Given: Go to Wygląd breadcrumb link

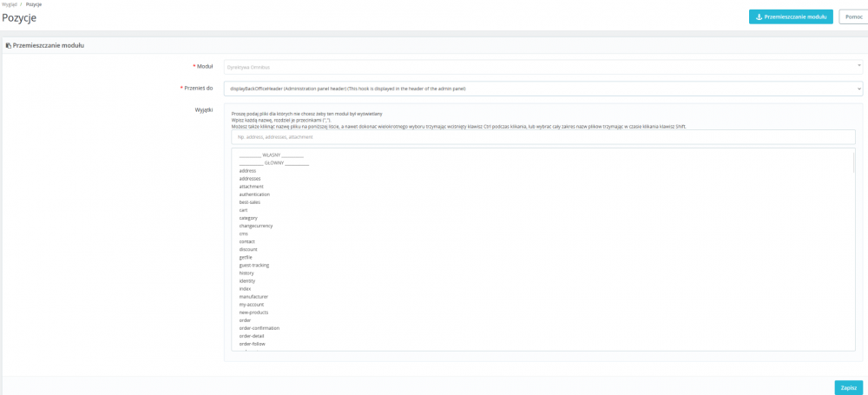Looking at the screenshot, I should (x=10, y=3).
